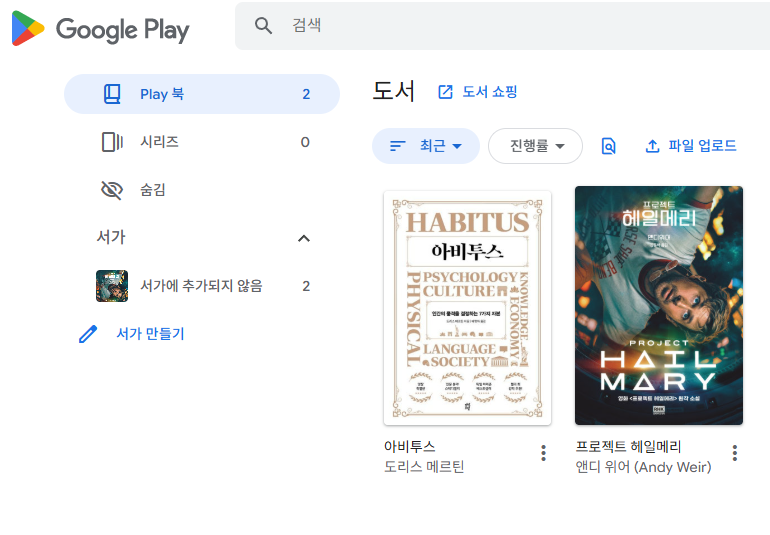Click the 프로젝트 헤일메리 title text
The image size is (770, 535).
(628, 446)
